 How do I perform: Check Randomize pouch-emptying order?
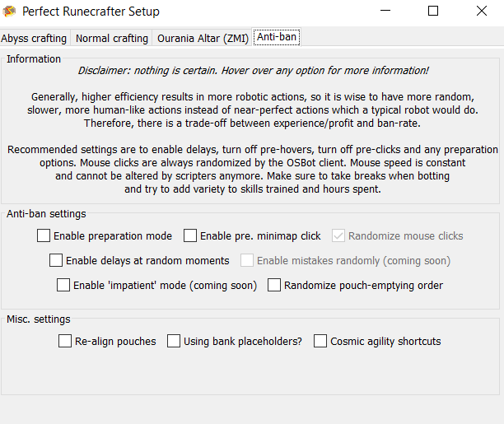[274, 285]
